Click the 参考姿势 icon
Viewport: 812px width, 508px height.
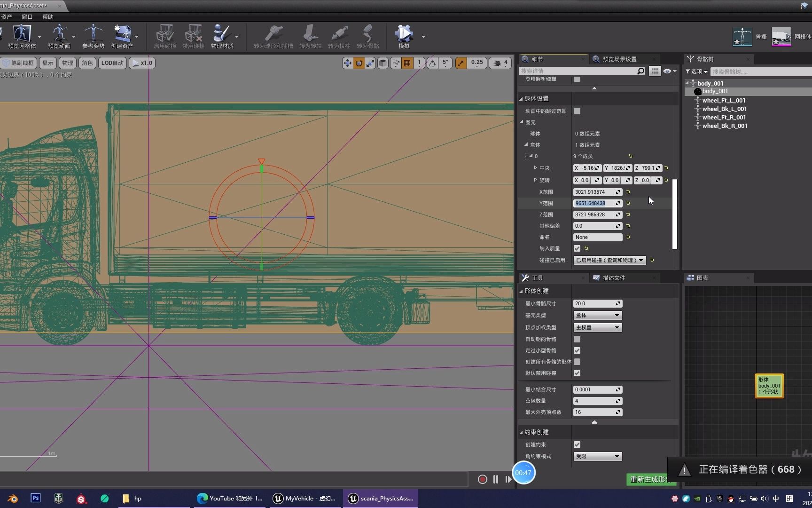click(x=93, y=36)
